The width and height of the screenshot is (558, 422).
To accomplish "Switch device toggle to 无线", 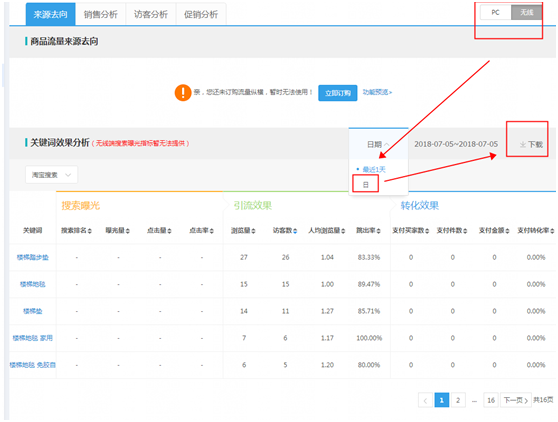I will pyautogui.click(x=526, y=12).
